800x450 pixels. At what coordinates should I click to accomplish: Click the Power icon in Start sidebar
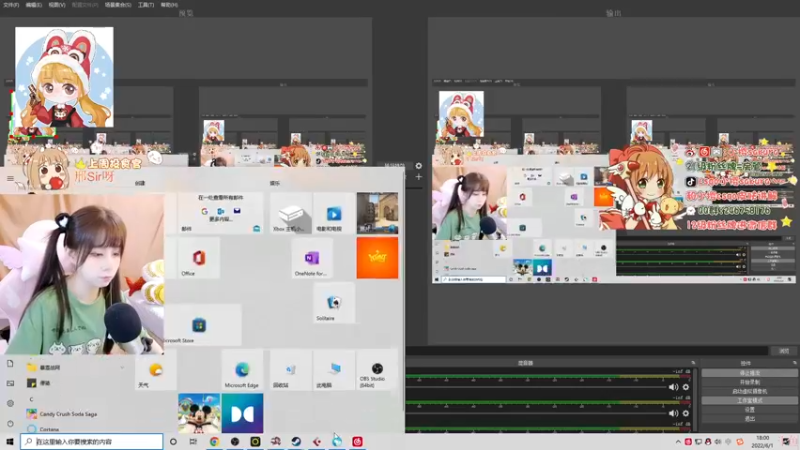(x=10, y=423)
